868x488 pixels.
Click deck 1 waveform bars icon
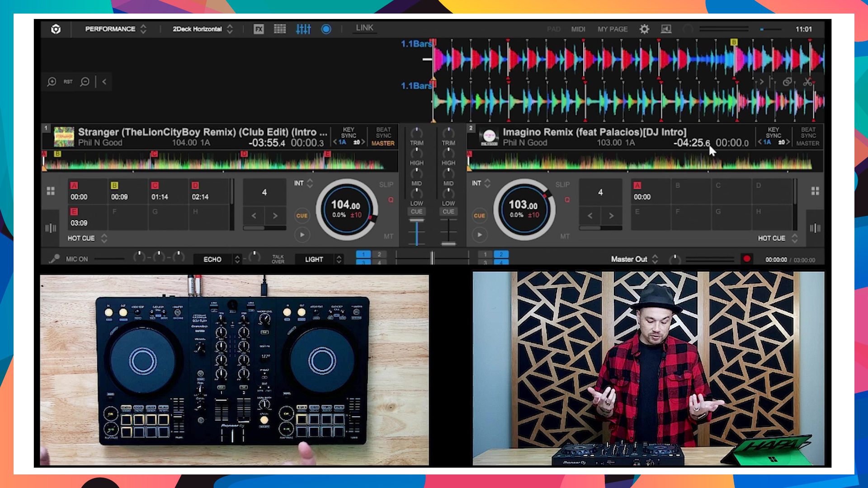(x=51, y=228)
